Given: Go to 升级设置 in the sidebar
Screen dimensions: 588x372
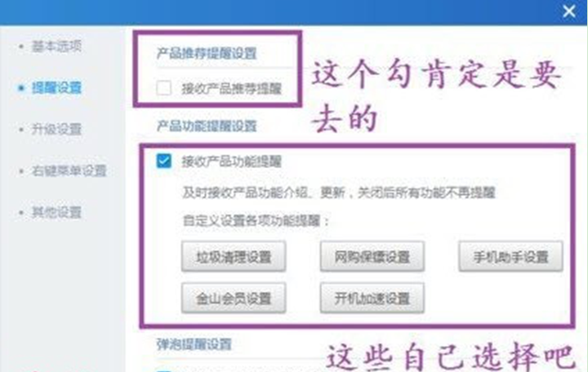Looking at the screenshot, I should [x=56, y=129].
